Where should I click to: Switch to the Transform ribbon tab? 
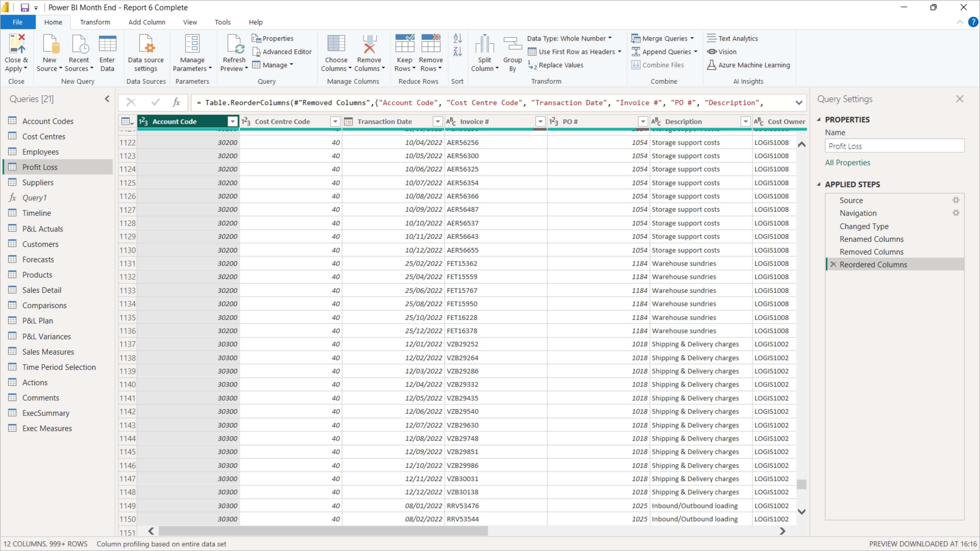click(95, 22)
